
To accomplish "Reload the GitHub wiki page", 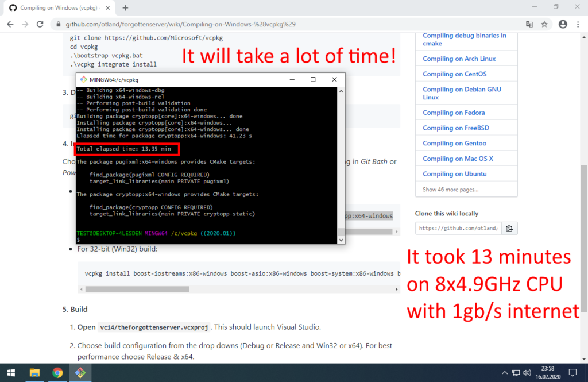I will pos(40,24).
